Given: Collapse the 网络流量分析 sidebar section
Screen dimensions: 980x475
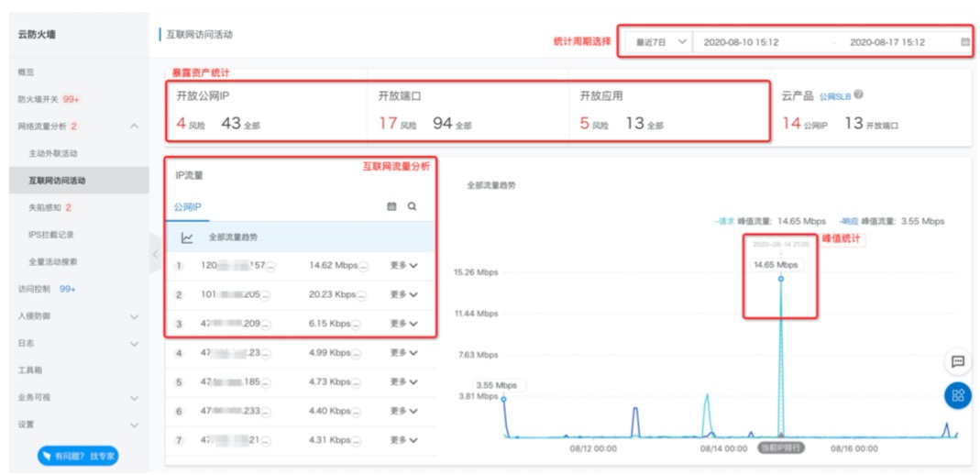Looking at the screenshot, I should pos(134,127).
